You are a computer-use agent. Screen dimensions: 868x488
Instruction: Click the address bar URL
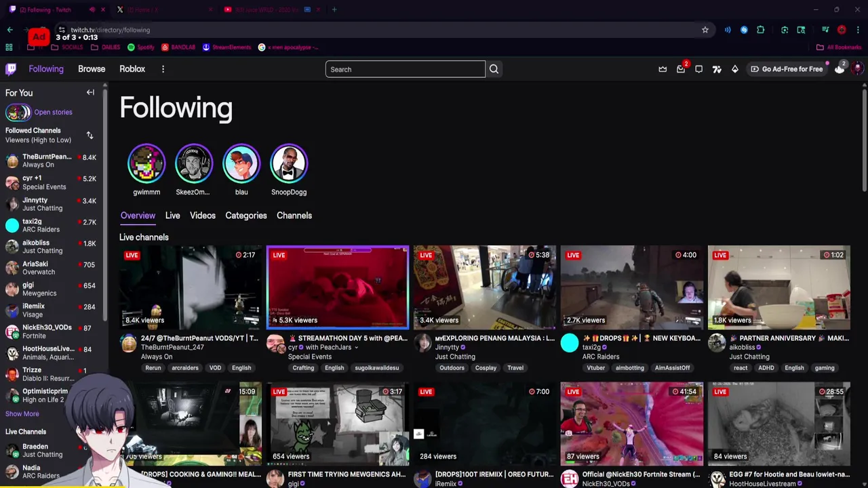coord(111,30)
